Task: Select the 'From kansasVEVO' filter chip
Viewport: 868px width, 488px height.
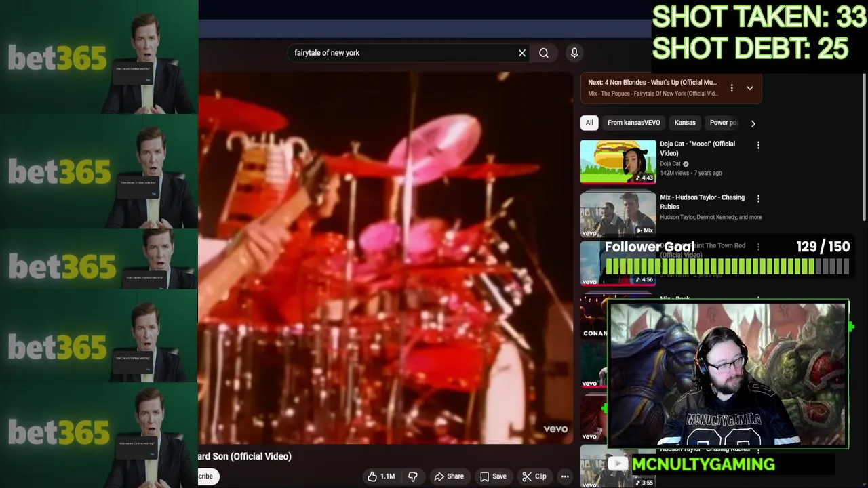Action: click(x=633, y=123)
